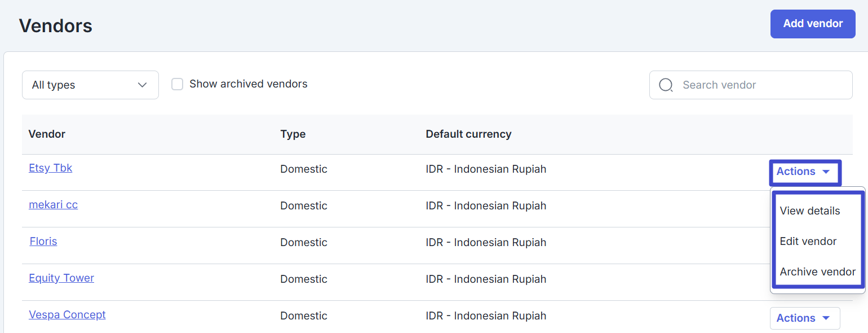Open the Etsy Tbk vendor link
This screenshot has height=333, width=868.
tap(51, 168)
